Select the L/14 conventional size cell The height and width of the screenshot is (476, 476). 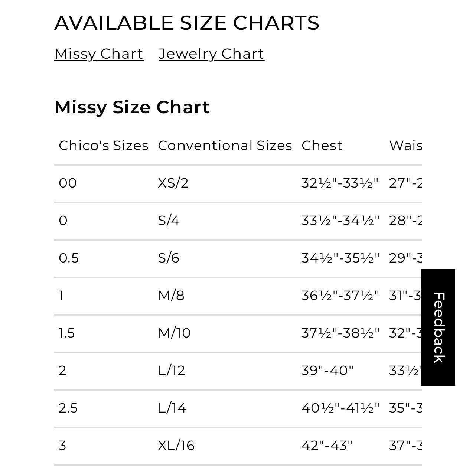pos(172,408)
